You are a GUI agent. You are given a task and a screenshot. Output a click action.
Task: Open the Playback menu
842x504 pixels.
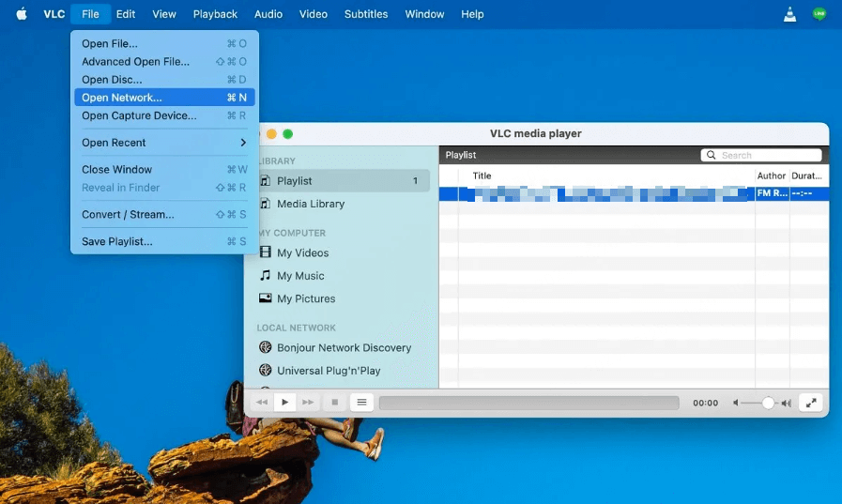point(215,14)
